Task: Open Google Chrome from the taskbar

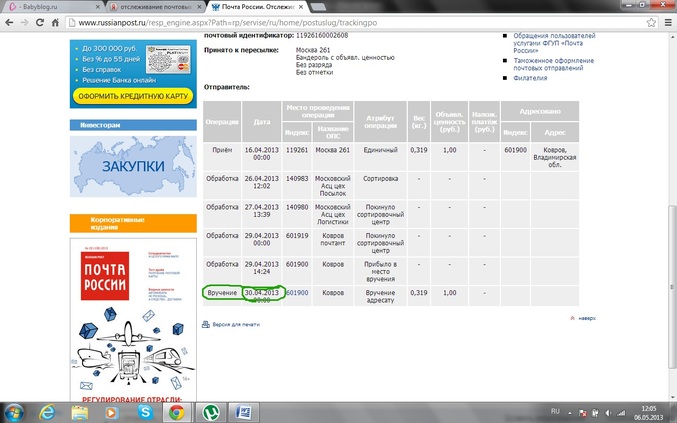Action: point(176,411)
